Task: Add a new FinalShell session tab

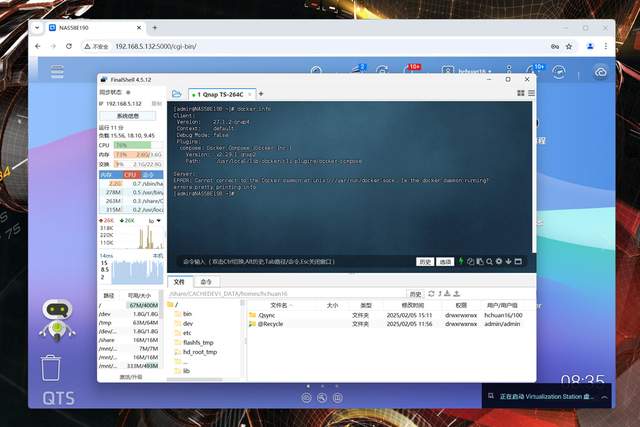Action: (x=261, y=94)
